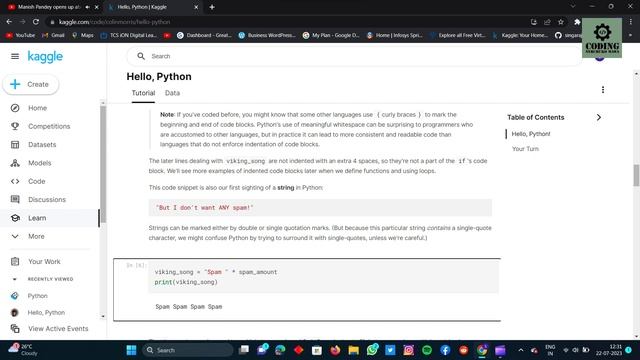Open the YouTube bookmark

click(x=21, y=36)
